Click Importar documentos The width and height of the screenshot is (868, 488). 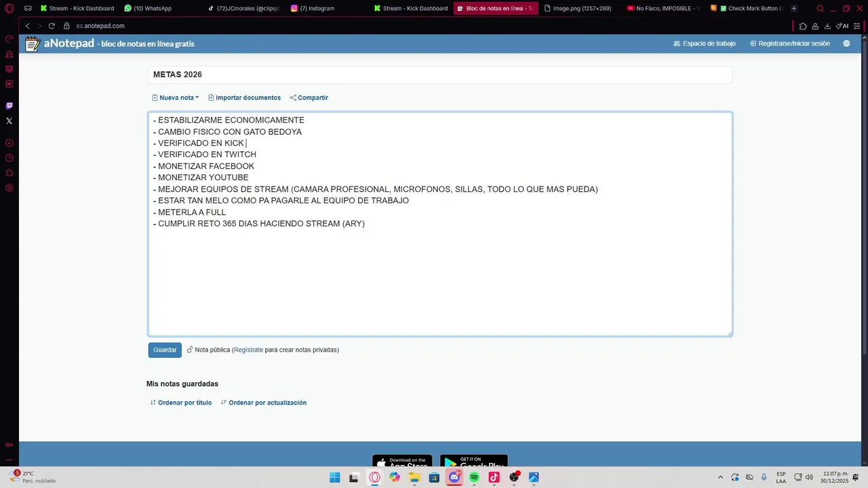[x=244, y=98]
